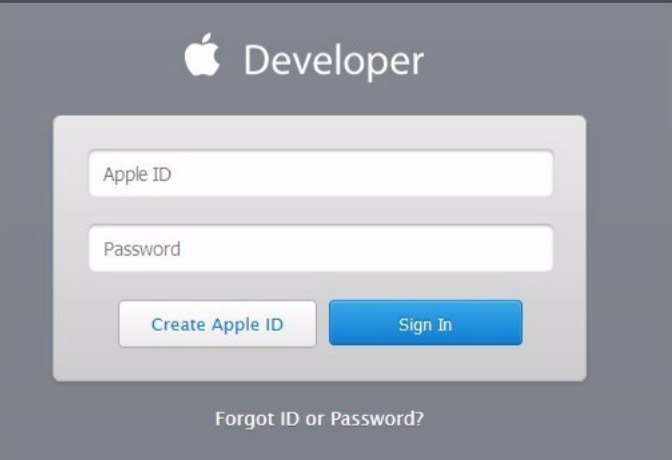Click the leaf of the Apple logo
This screenshot has height=460, width=672.
tap(207, 39)
